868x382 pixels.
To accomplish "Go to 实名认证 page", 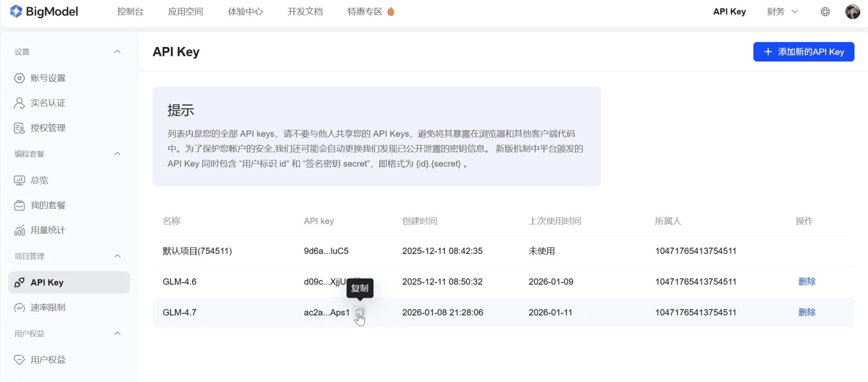I will 48,103.
